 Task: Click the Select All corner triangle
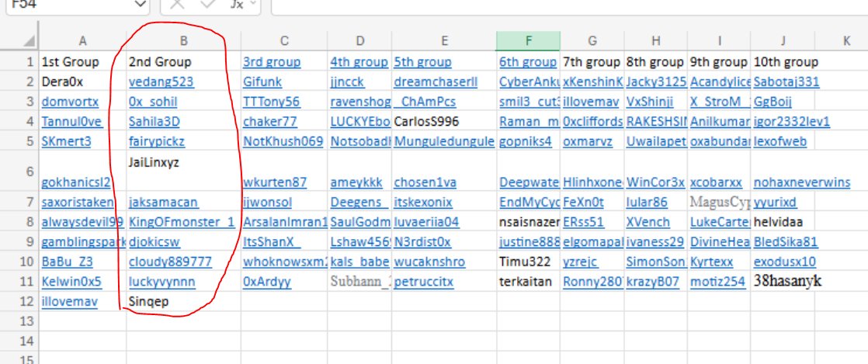tap(29, 41)
